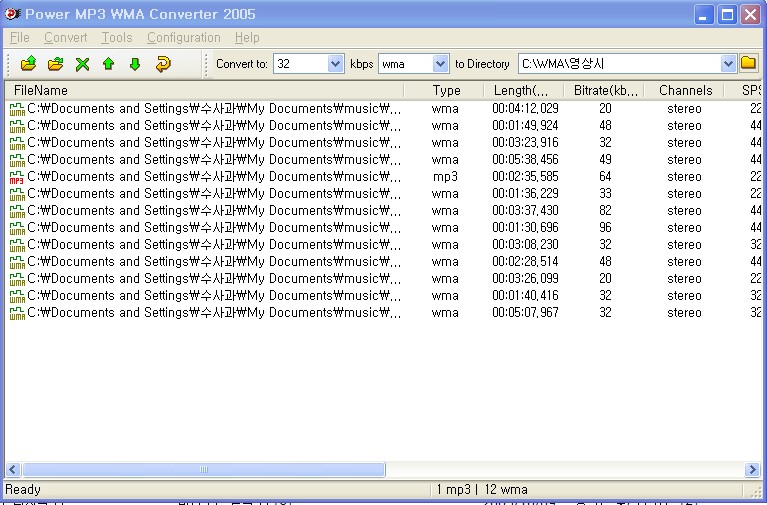The height and width of the screenshot is (505, 767).
Task: Sort list by Channels column header
Action: 684,91
